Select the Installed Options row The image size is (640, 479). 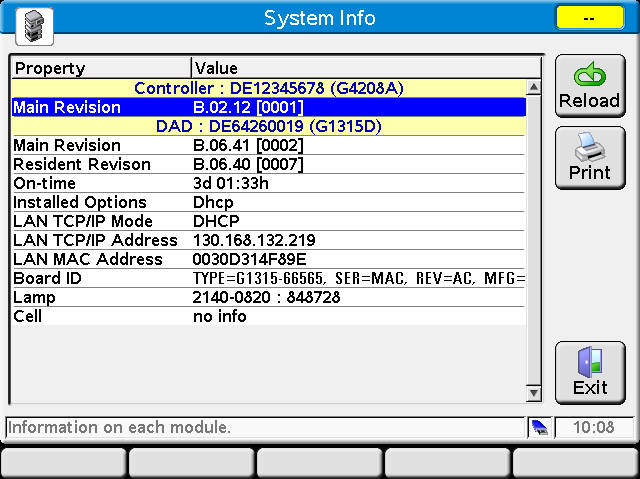(x=269, y=202)
